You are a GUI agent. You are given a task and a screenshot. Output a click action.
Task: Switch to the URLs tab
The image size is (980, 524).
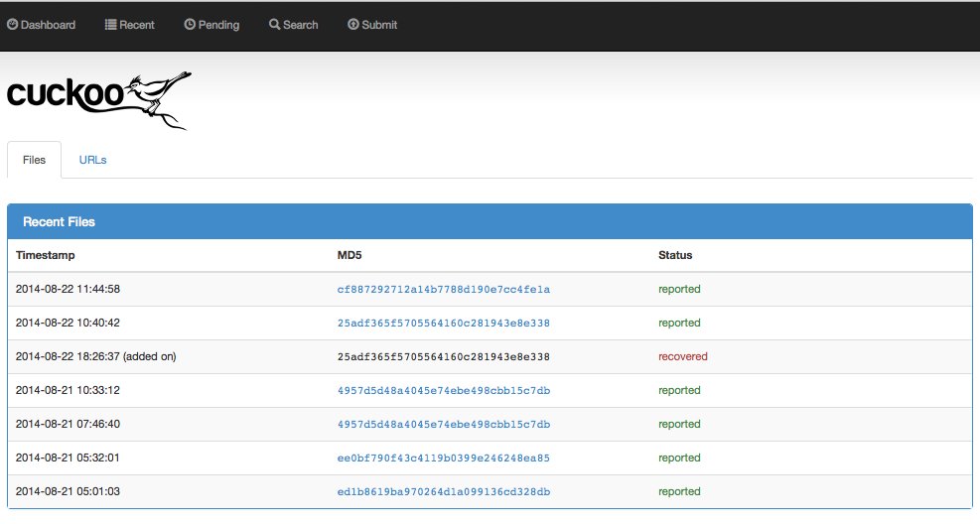click(92, 160)
